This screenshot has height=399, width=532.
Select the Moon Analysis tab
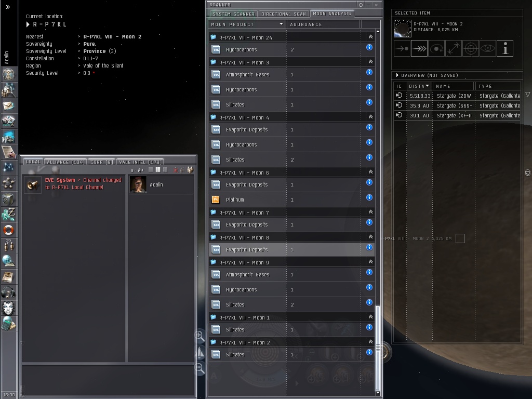coord(332,14)
